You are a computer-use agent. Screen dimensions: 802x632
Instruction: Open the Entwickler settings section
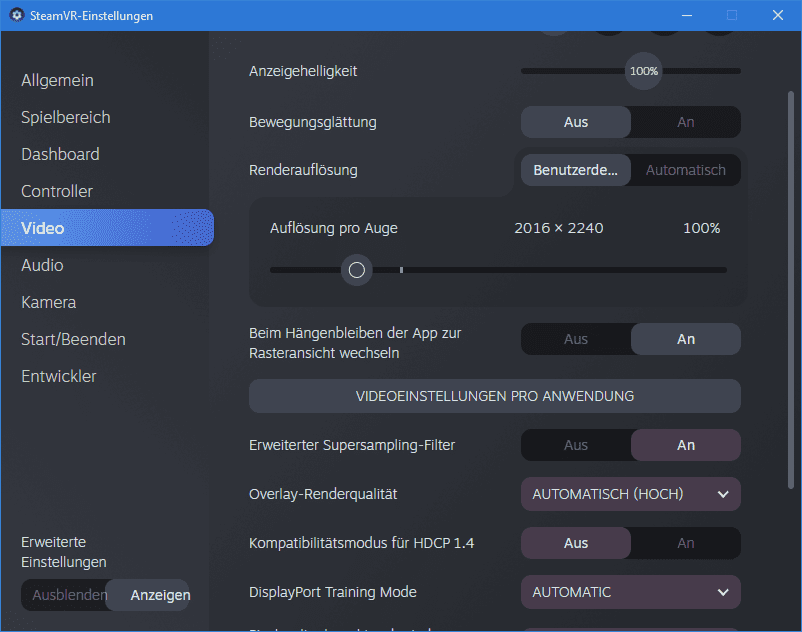[59, 376]
